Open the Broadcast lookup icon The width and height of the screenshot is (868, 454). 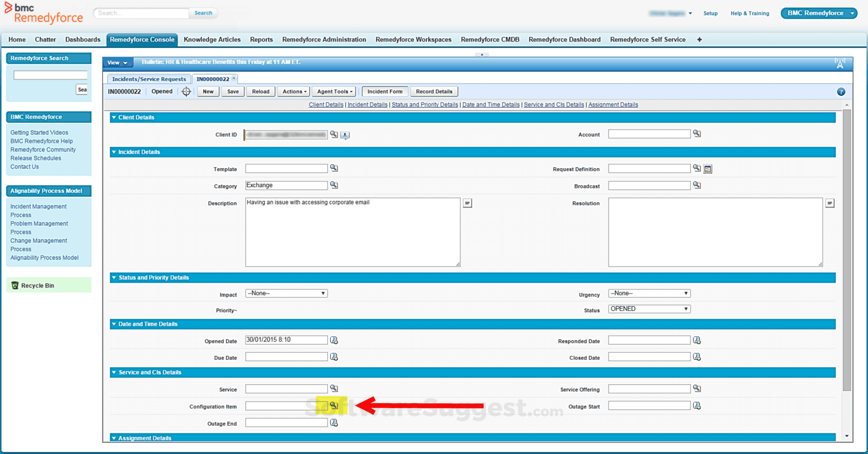[x=697, y=185]
